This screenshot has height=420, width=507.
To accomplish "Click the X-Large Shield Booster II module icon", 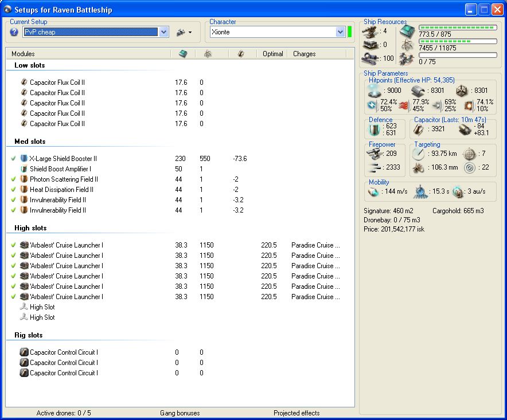I will pyautogui.click(x=24, y=158).
